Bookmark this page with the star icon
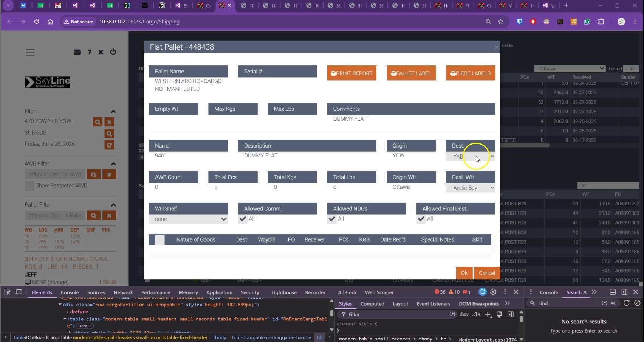The image size is (644, 342). [501, 22]
